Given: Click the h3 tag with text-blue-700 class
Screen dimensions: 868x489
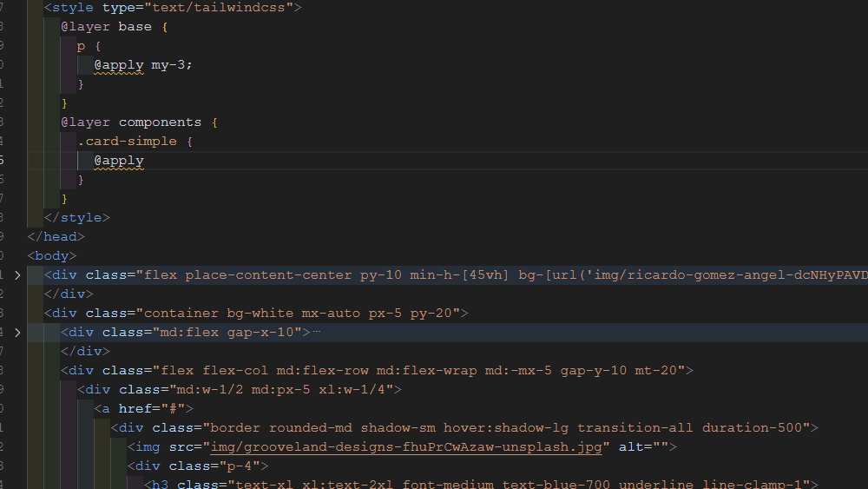Looking at the screenshot, I should (481, 484).
